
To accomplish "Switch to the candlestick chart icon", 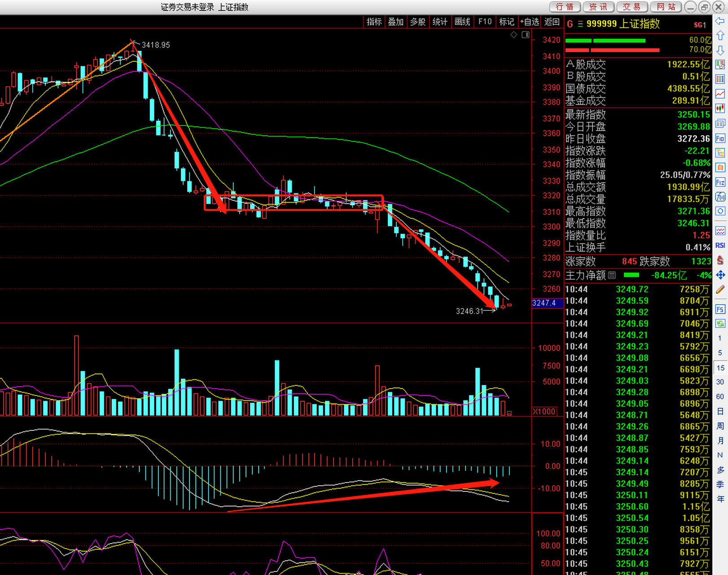I will coord(720,108).
